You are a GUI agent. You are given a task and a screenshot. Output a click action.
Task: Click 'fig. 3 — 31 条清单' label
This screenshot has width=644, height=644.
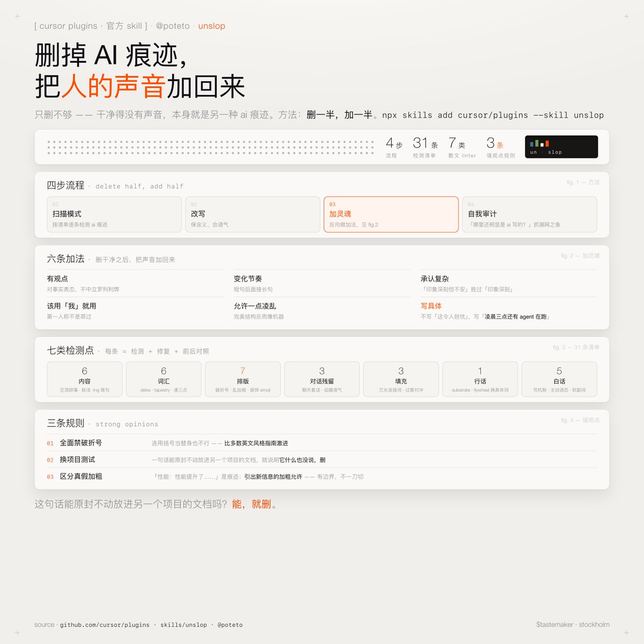(x=576, y=348)
